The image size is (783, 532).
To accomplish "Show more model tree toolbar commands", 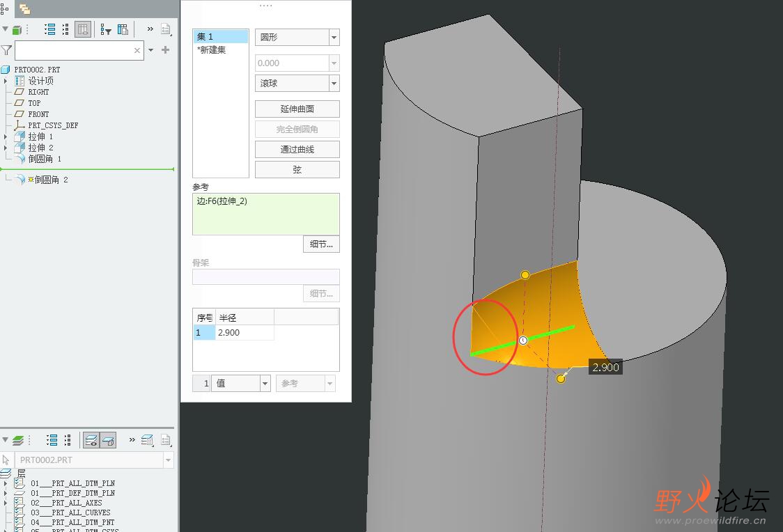I will pyautogui.click(x=150, y=29).
